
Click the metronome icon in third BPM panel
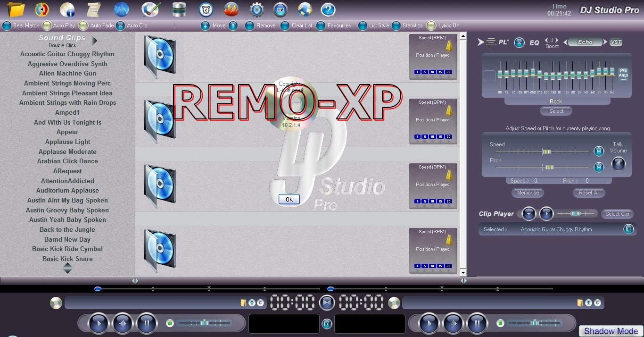[x=449, y=175]
